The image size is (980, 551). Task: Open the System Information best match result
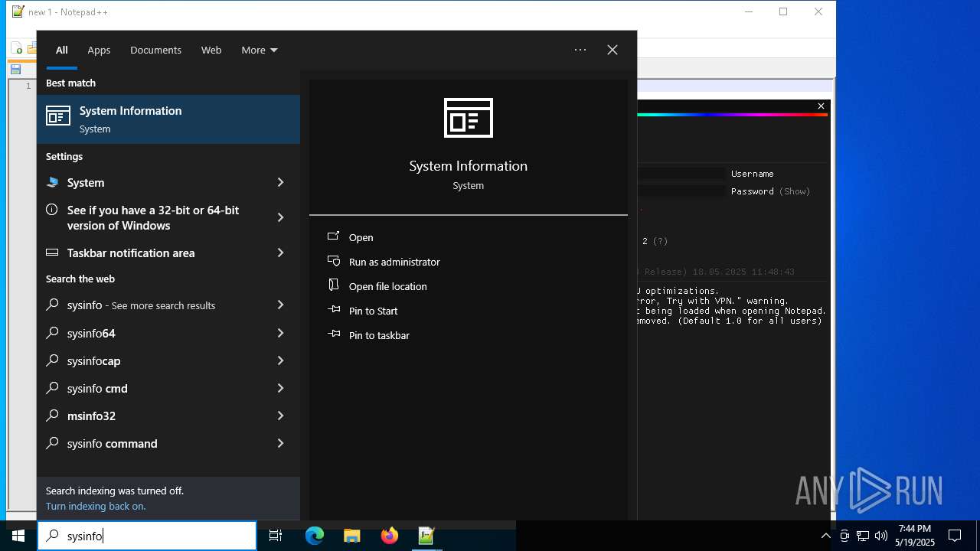pos(168,119)
